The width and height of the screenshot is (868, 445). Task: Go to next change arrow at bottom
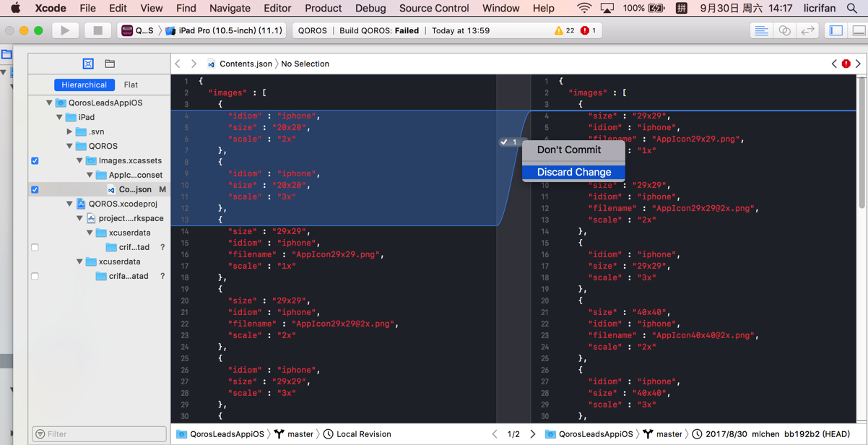click(x=533, y=434)
